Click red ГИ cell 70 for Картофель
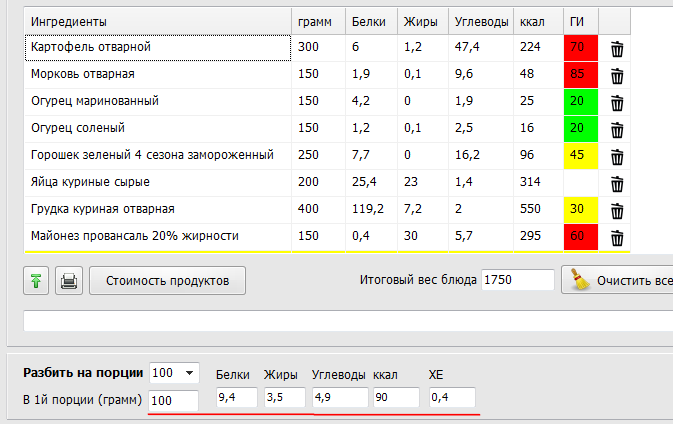Screen dimensions: 673x424 tap(581, 48)
